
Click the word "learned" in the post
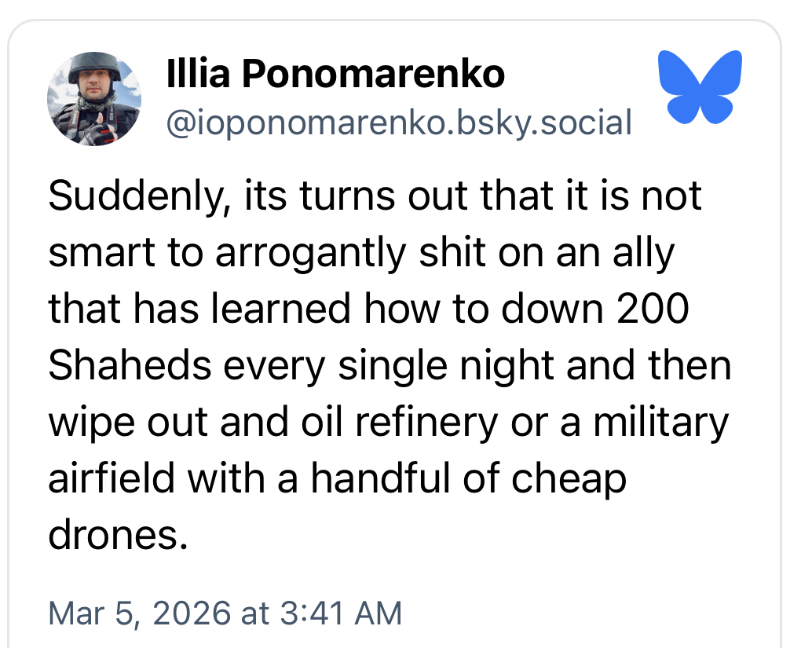click(278, 309)
